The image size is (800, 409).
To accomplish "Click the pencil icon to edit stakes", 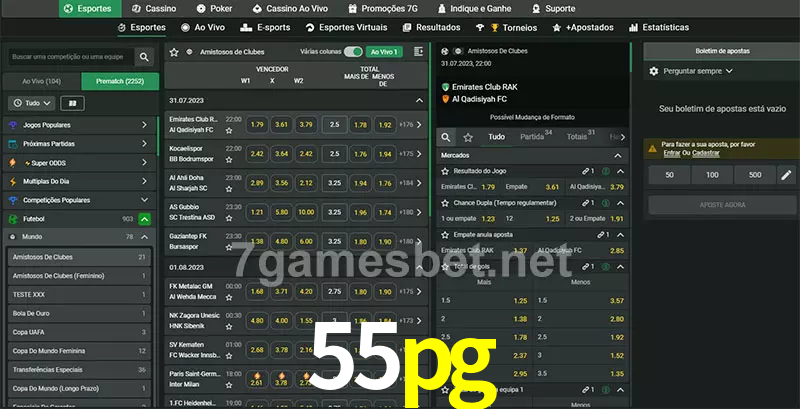I will 785,175.
